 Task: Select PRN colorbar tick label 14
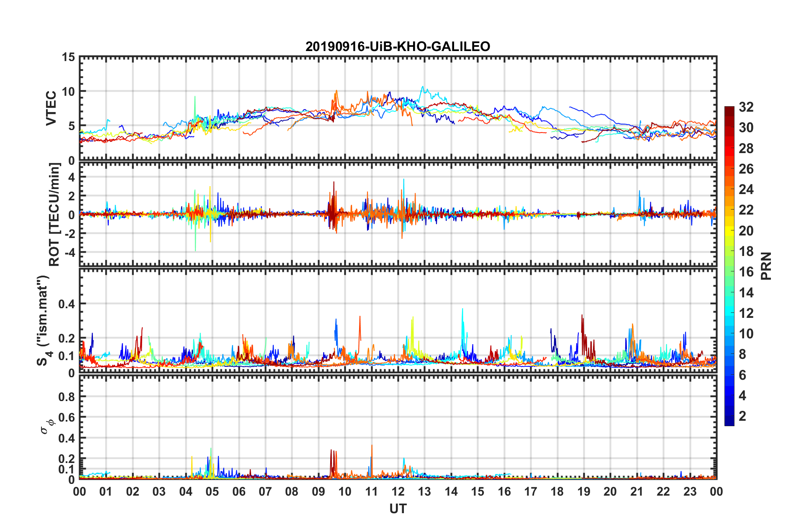[x=746, y=293]
